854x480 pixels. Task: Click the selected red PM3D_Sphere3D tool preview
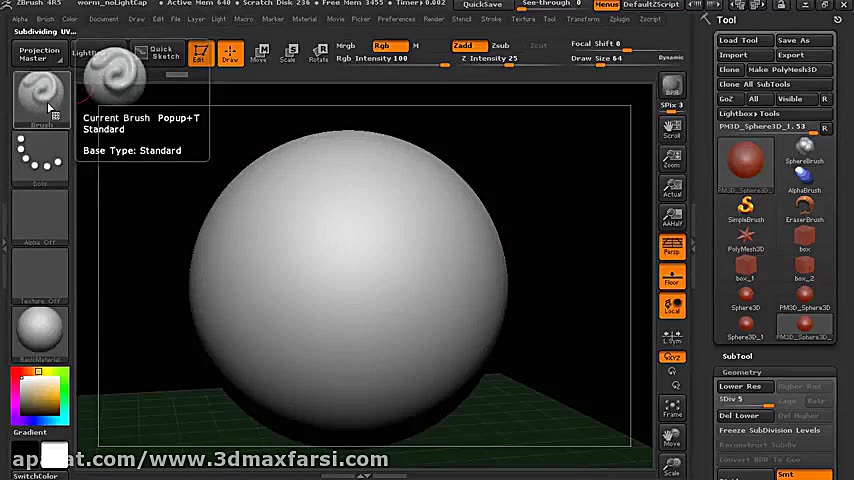coord(746,165)
